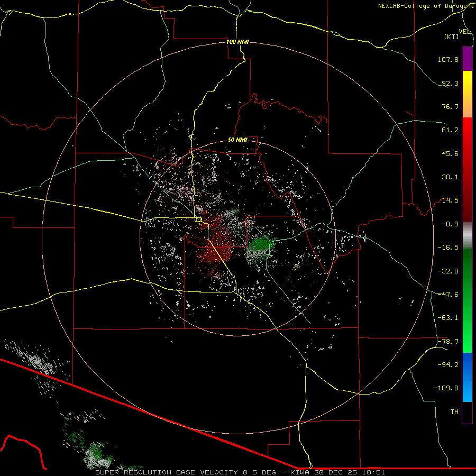
Task: Click the 30.1 velocity scale value
Action: pos(450,177)
